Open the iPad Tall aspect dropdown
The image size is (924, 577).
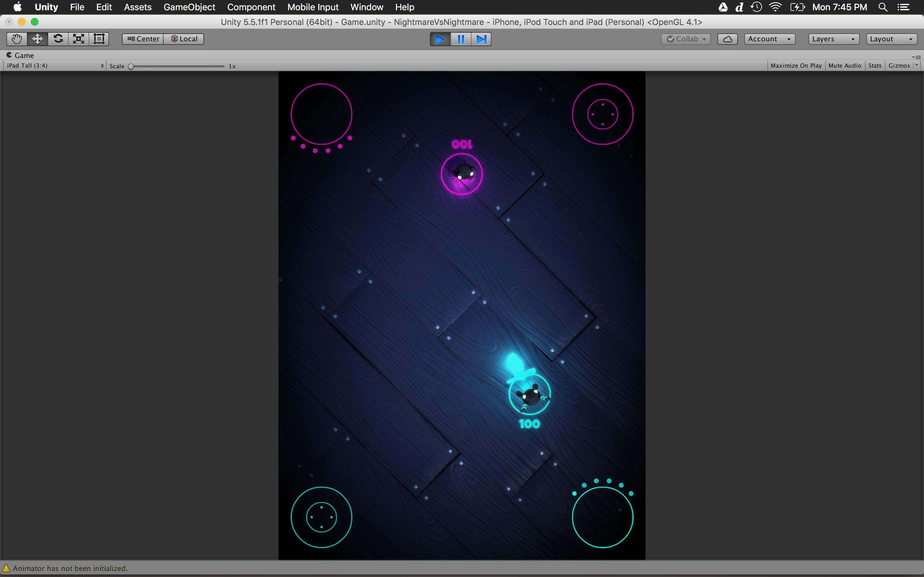pyautogui.click(x=55, y=66)
